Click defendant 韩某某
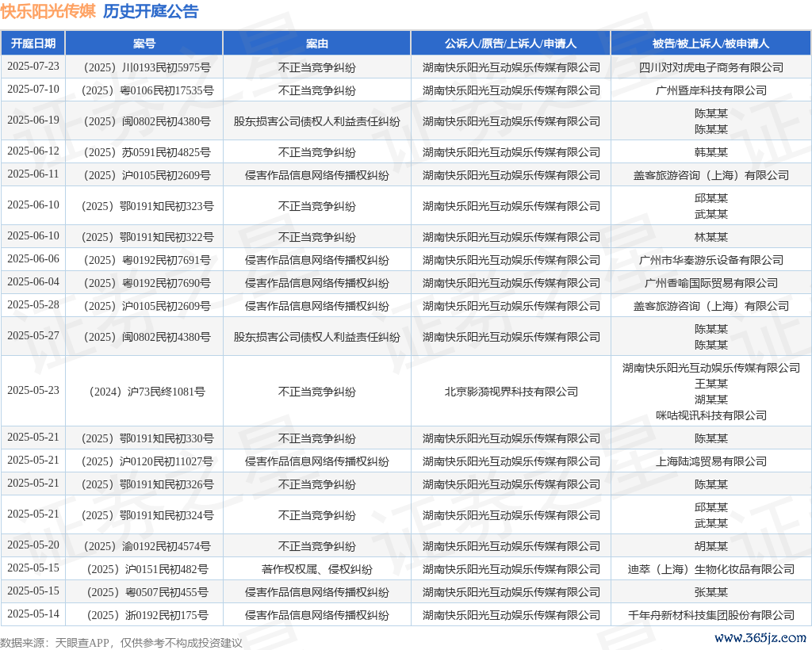This screenshot has height=650, width=812. click(x=711, y=152)
